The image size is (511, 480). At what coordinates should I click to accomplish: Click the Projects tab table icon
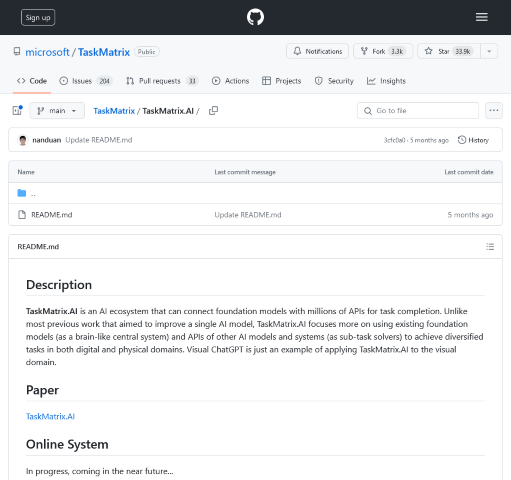pos(266,81)
